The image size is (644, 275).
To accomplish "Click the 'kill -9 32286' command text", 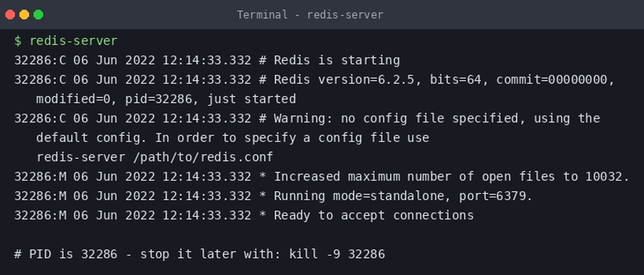I will click(x=337, y=254).
